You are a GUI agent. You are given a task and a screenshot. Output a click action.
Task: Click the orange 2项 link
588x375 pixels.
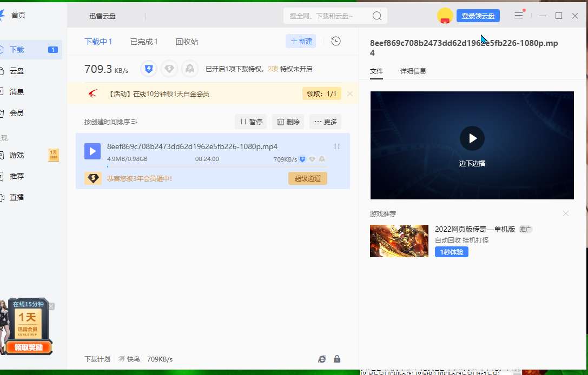(273, 69)
